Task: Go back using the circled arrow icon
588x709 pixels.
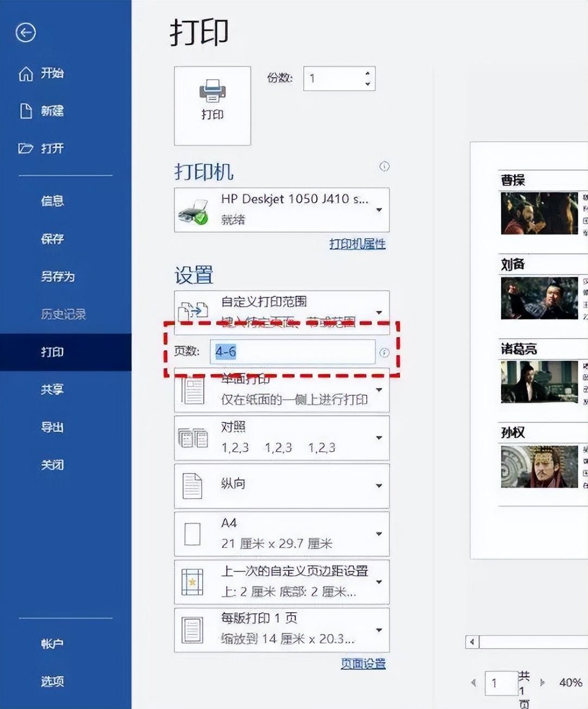Action: pyautogui.click(x=26, y=33)
